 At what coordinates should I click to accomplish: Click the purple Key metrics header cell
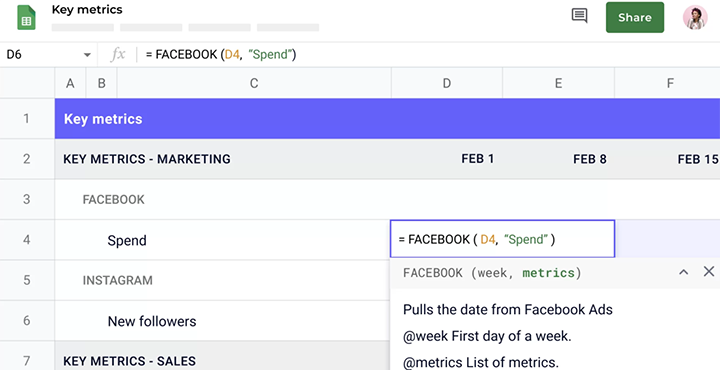tap(387, 118)
